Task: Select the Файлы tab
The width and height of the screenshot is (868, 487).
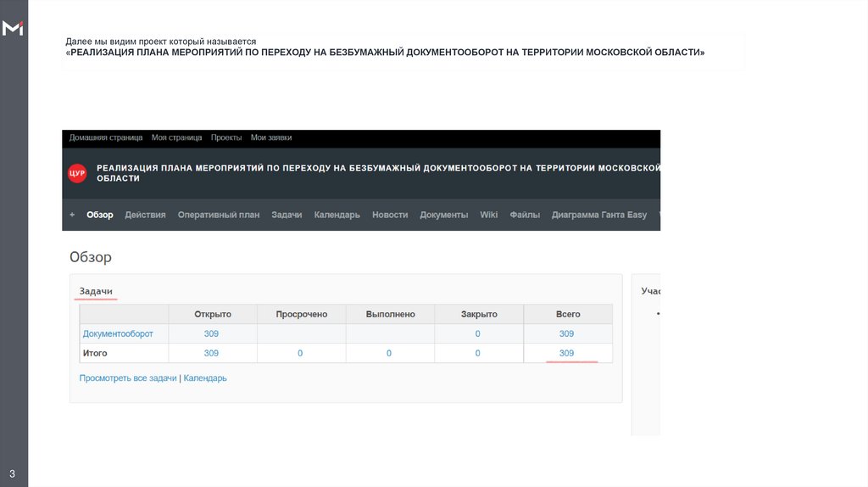Action: coord(525,215)
